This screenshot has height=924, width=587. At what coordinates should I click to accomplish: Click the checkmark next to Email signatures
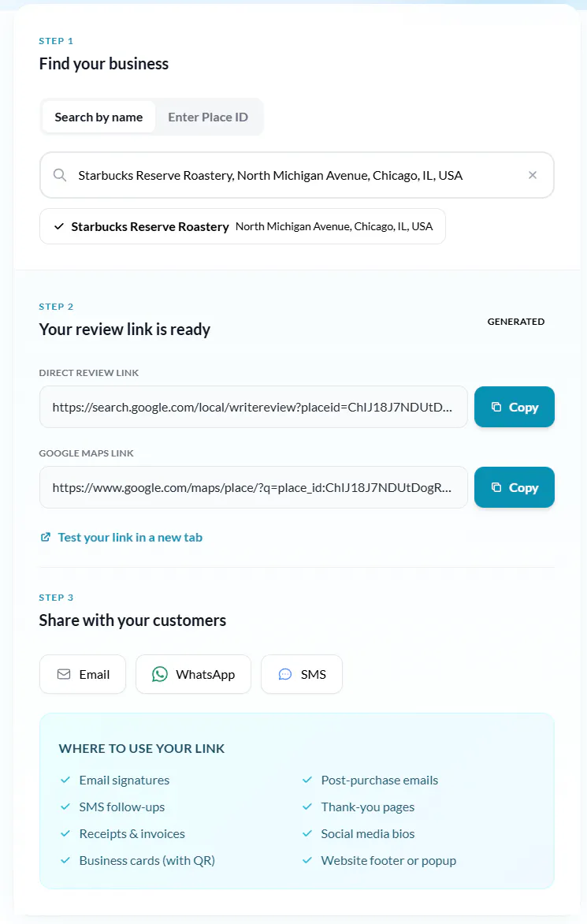65,780
